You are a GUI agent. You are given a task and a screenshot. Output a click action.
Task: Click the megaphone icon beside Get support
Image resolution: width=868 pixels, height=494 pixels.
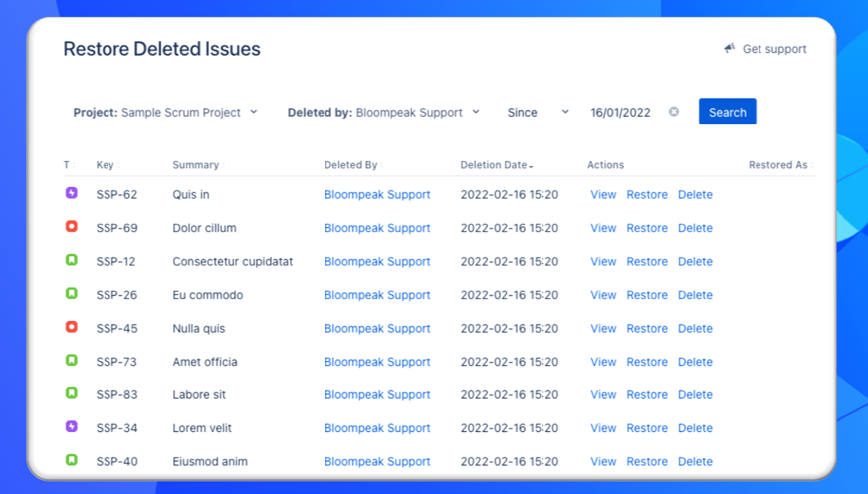coord(730,48)
